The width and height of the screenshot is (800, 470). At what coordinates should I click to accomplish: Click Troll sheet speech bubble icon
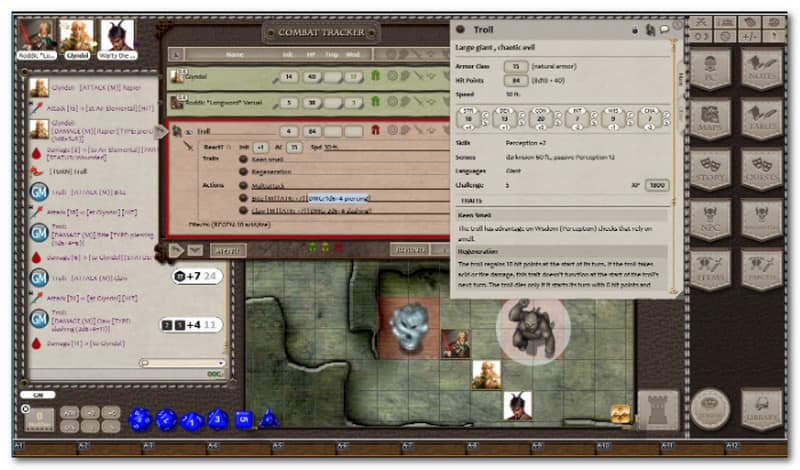point(664,29)
